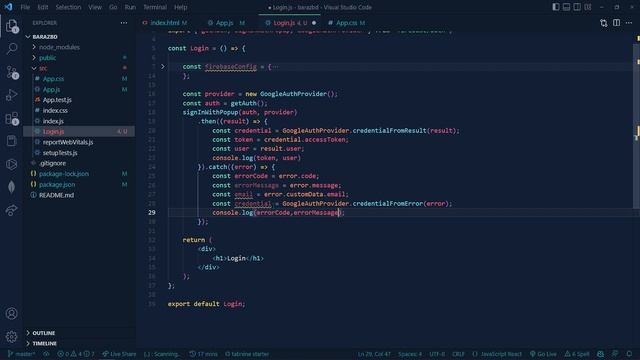Open the Extensions view

point(11,119)
